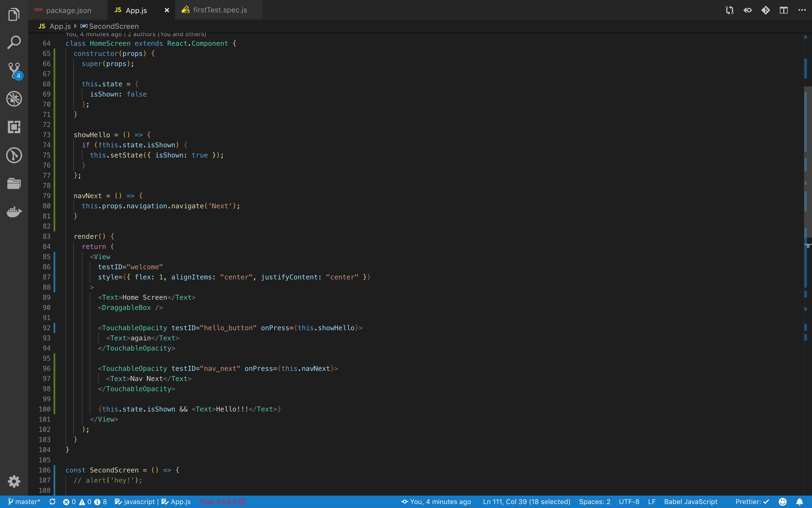Screen dimensions: 812x508
Task: Click the 'HomeScreen' class name on line 64
Action: (110, 43)
